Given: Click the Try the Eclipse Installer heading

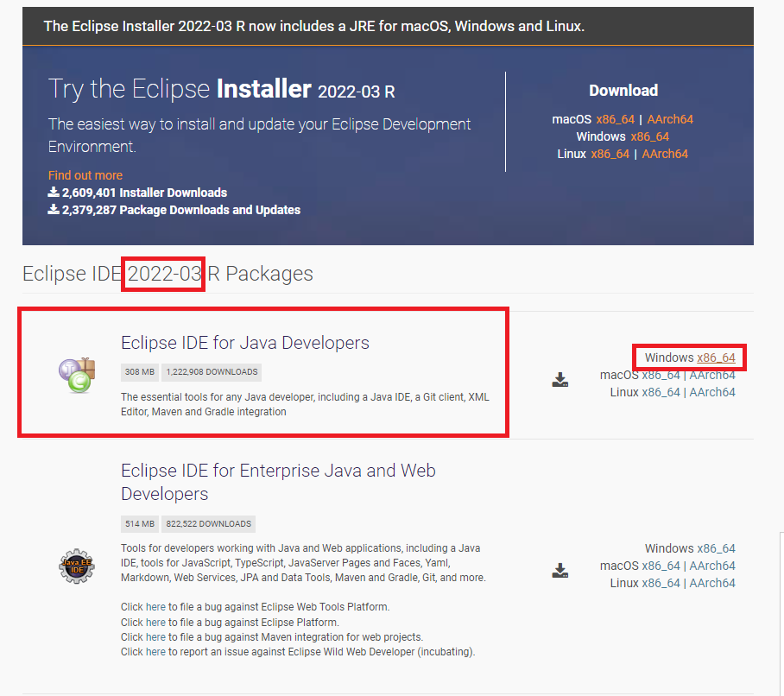Looking at the screenshot, I should pyautogui.click(x=222, y=89).
